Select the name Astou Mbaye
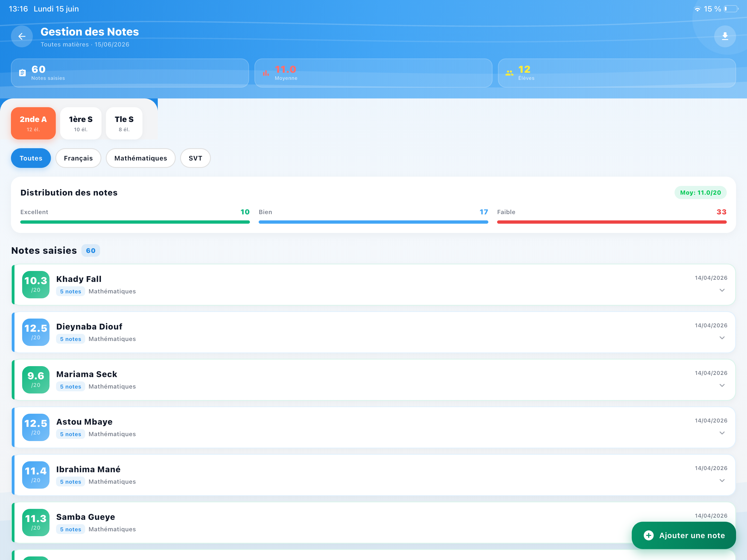The image size is (747, 560). (84, 422)
